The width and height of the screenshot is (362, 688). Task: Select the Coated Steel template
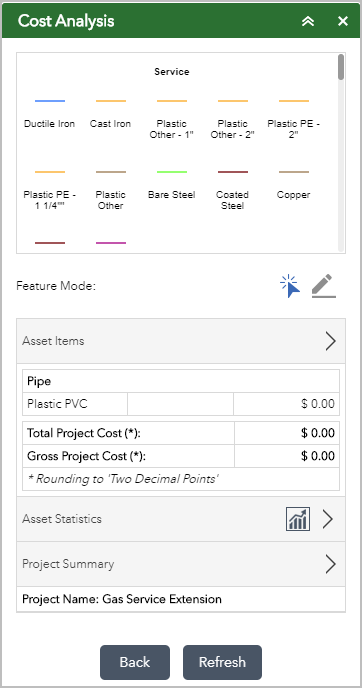pos(233,190)
